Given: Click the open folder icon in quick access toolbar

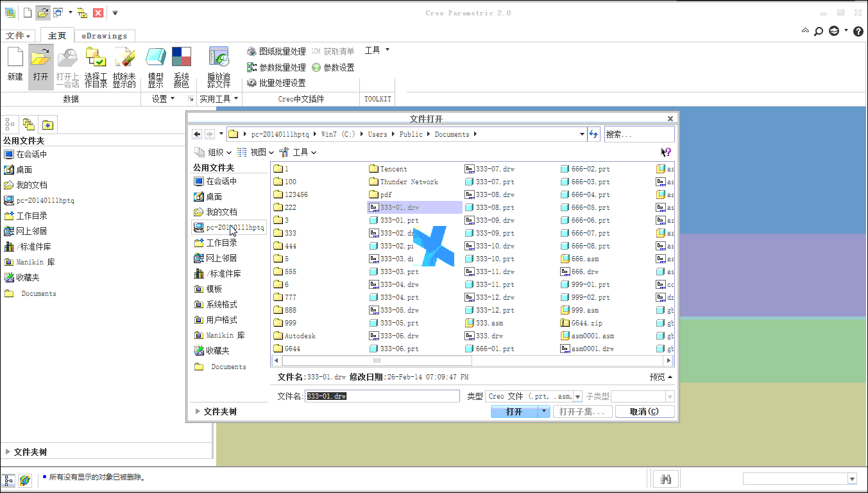Looking at the screenshot, I should coord(43,12).
